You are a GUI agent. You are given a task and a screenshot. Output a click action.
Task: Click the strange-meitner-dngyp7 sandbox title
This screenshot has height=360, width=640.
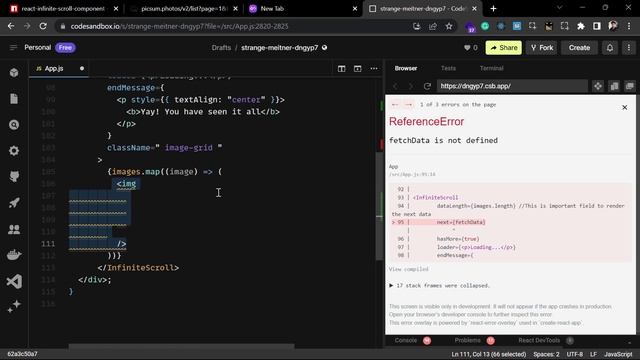[280, 48]
